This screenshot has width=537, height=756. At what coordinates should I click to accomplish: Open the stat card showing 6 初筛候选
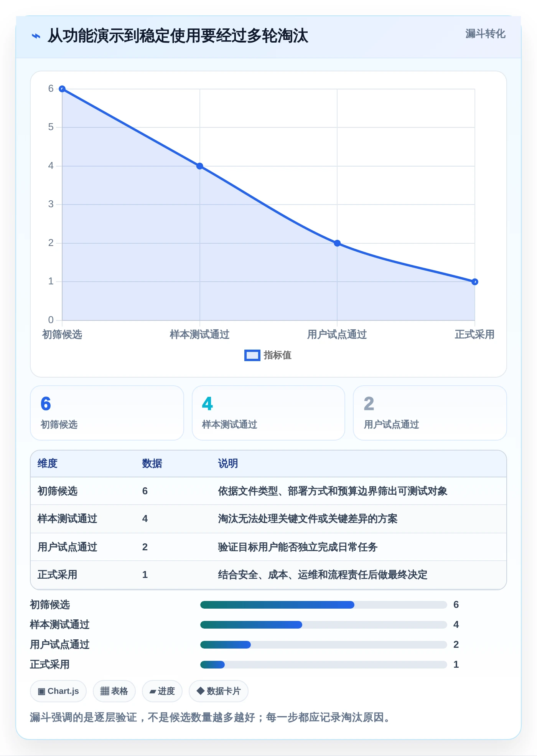(107, 413)
